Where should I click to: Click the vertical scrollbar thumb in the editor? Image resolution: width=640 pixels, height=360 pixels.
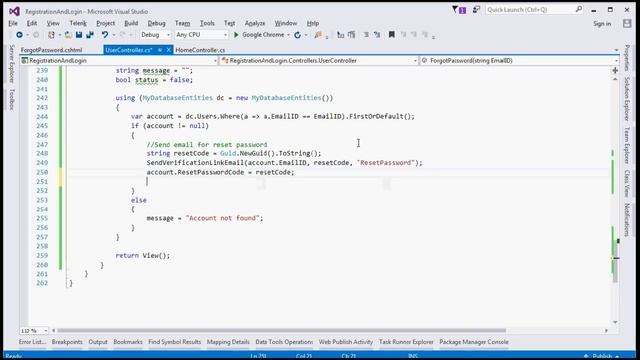(x=615, y=261)
